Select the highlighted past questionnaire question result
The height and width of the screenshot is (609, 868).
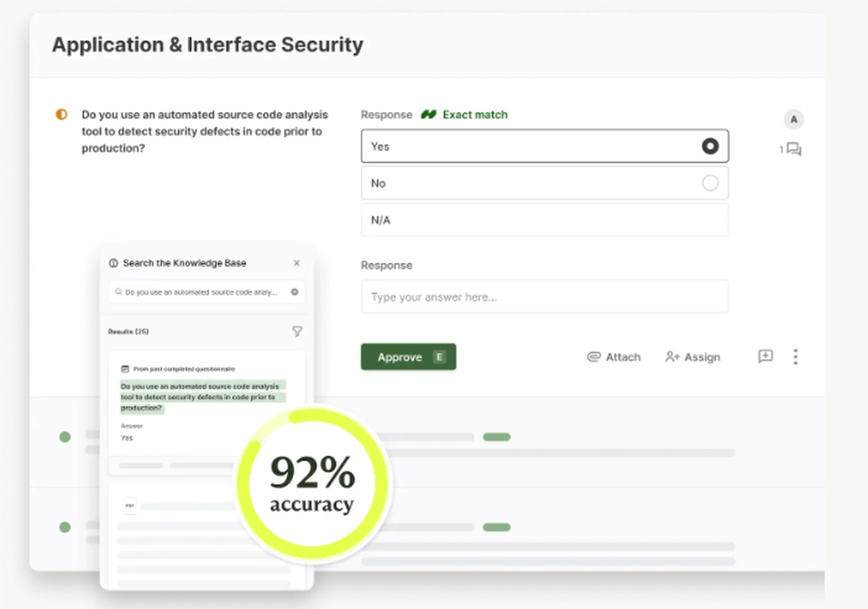click(202, 397)
